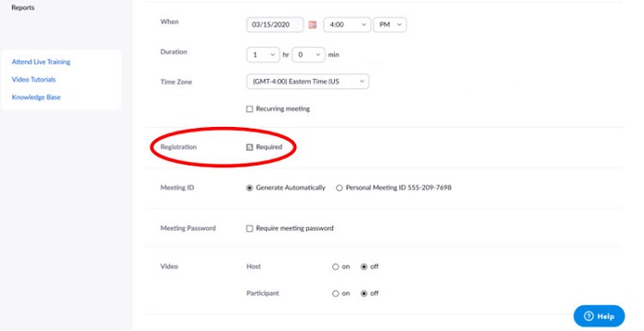Screen dimensions: 644x331
Task: Open the 4:00 time dropdown
Action: tap(347, 25)
